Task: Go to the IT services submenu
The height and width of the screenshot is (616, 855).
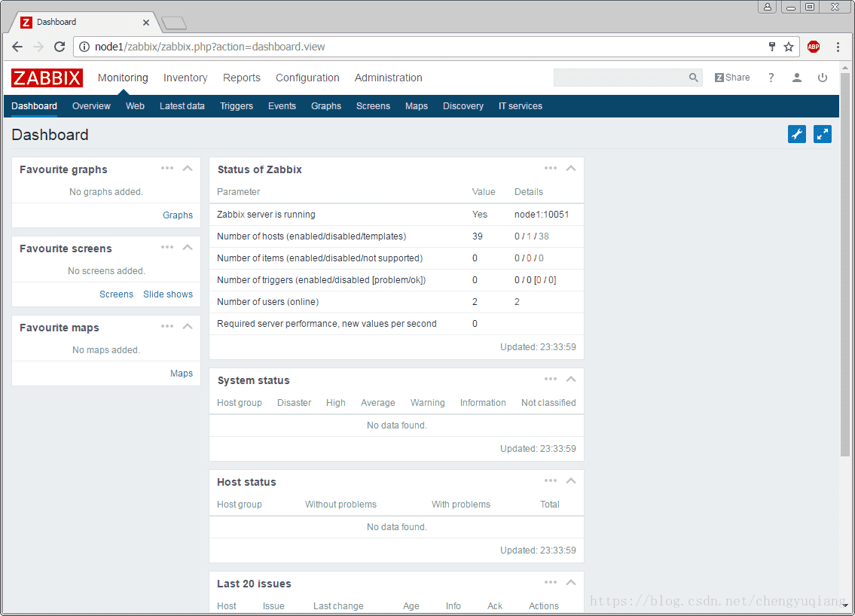Action: click(521, 106)
